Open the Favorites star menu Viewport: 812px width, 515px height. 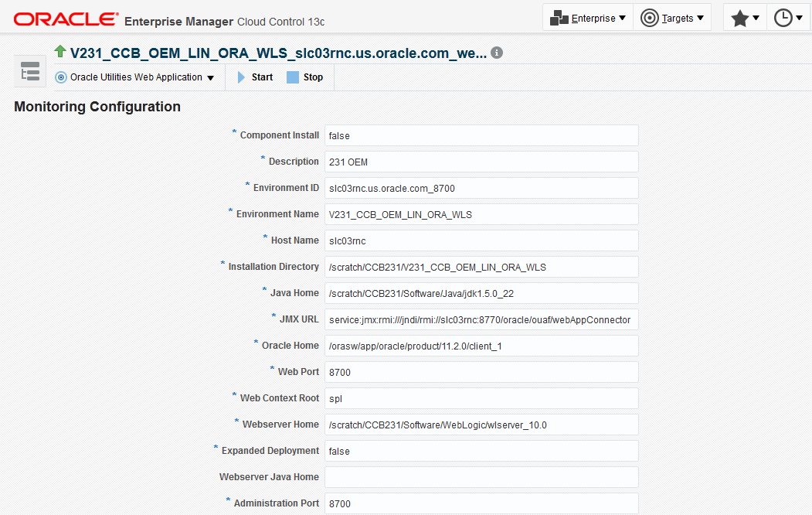[740, 16]
